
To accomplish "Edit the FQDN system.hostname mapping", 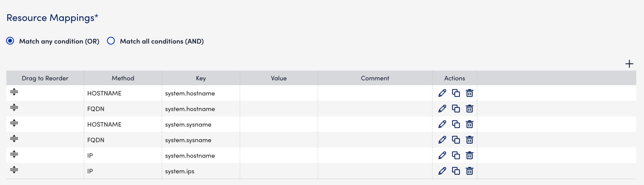I will [x=442, y=109].
